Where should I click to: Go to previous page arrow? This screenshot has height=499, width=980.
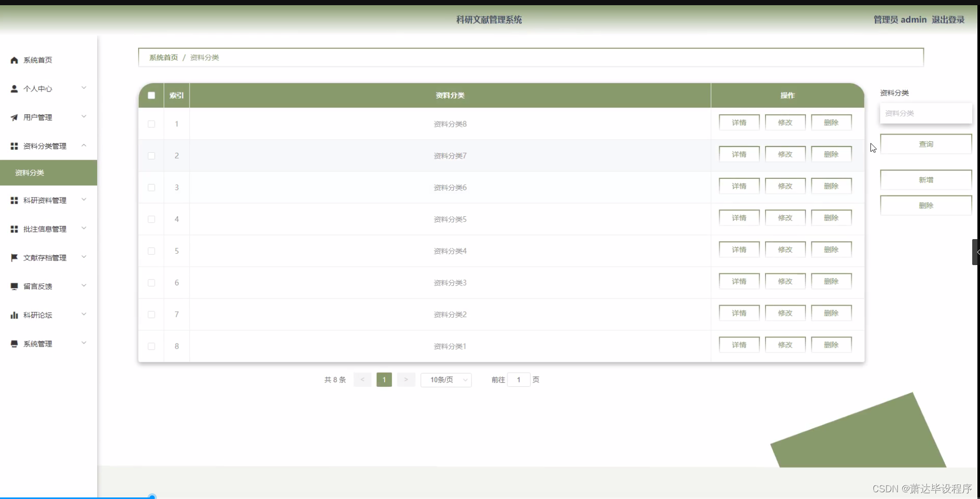coord(363,380)
